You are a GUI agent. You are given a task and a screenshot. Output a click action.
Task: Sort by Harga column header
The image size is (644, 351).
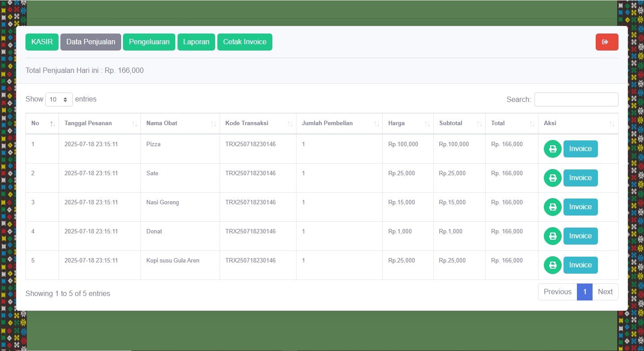[x=407, y=123]
